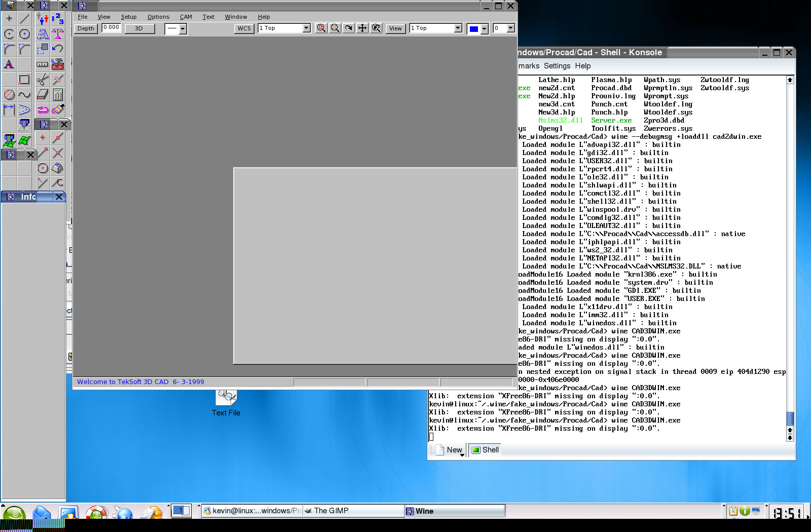Image resolution: width=811 pixels, height=532 pixels.
Task: Expand the WCS '1 Top' dropdown
Action: (x=306, y=28)
